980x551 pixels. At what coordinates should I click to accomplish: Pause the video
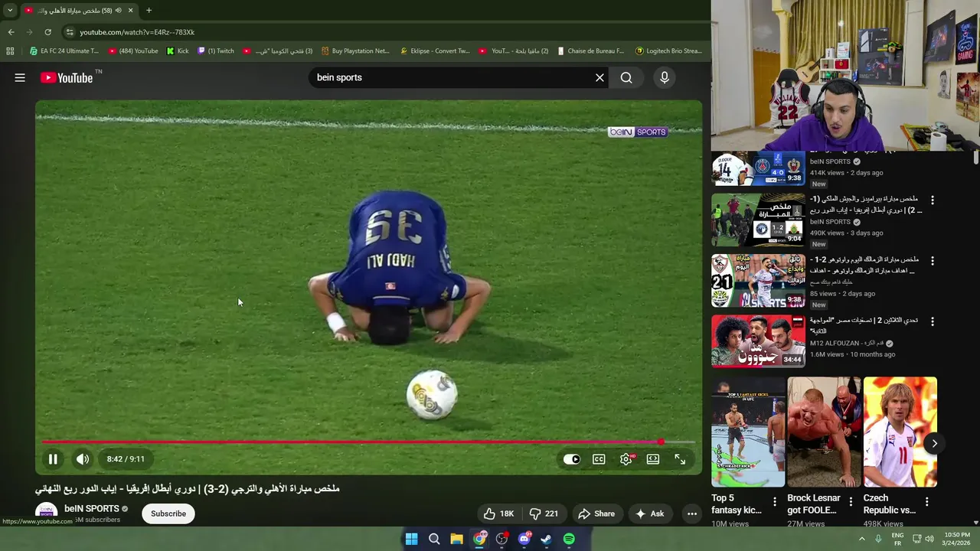[53, 459]
